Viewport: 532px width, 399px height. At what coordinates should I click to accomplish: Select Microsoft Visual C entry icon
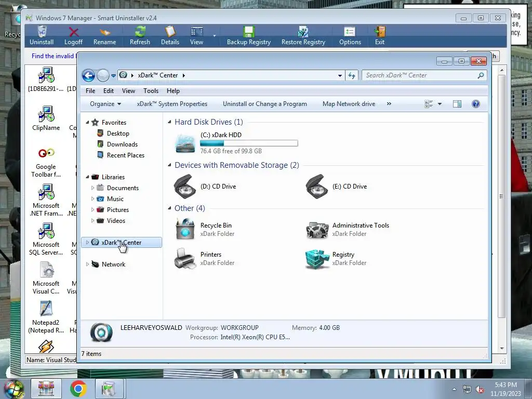(46, 270)
